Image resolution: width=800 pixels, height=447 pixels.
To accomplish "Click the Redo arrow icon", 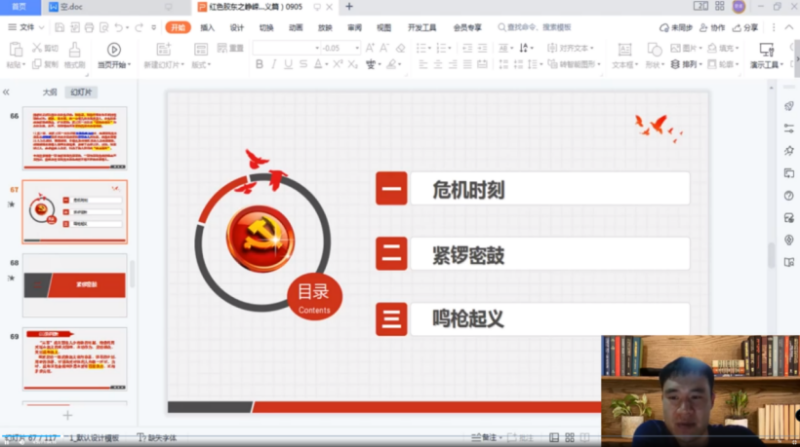I will 139,28.
